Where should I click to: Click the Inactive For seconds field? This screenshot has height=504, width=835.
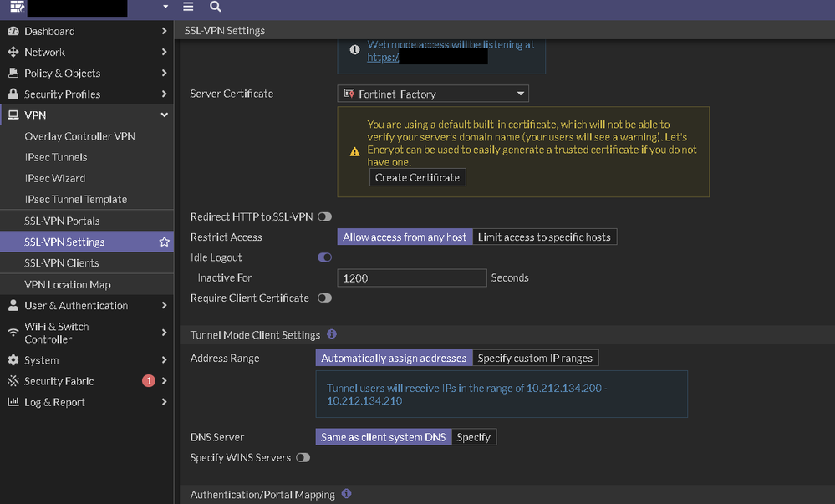pos(411,278)
